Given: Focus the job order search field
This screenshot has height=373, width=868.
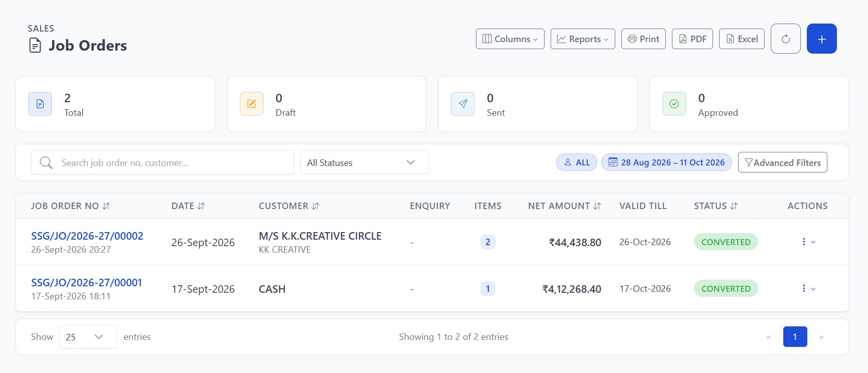Looking at the screenshot, I should point(162,162).
